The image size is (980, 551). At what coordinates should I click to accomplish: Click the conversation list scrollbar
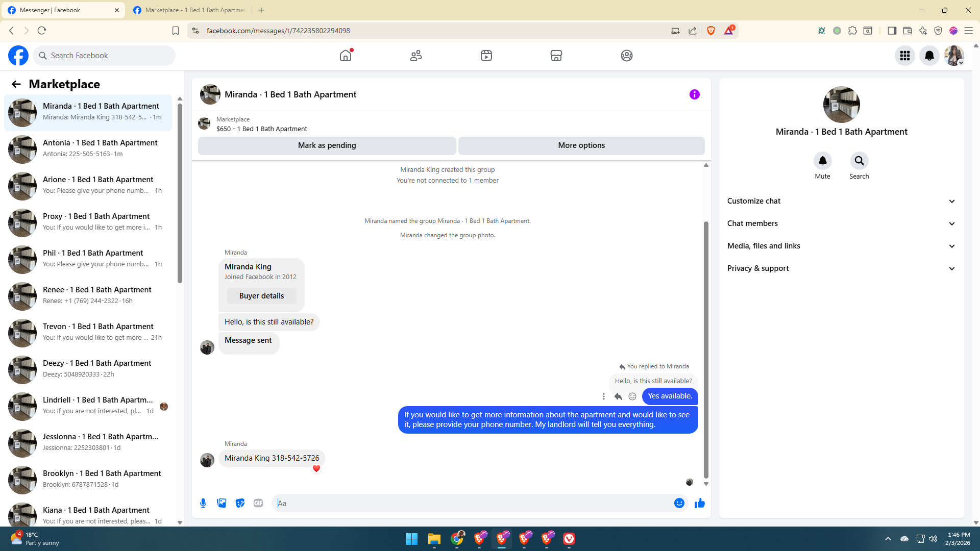(180, 194)
